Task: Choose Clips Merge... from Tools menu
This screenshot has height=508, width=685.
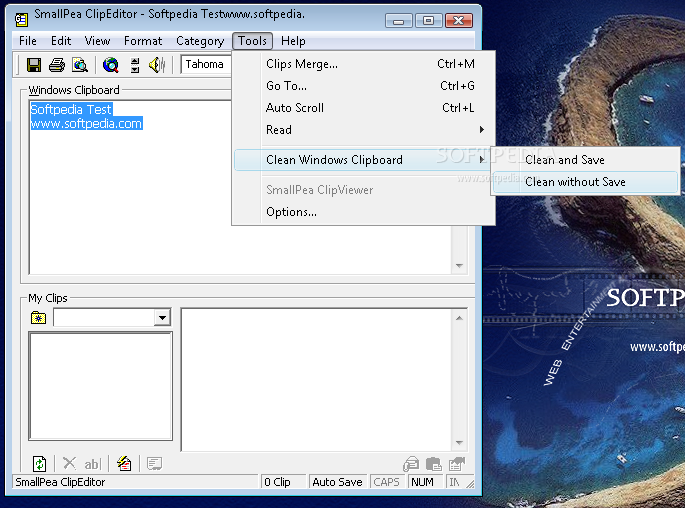Action: [364, 64]
